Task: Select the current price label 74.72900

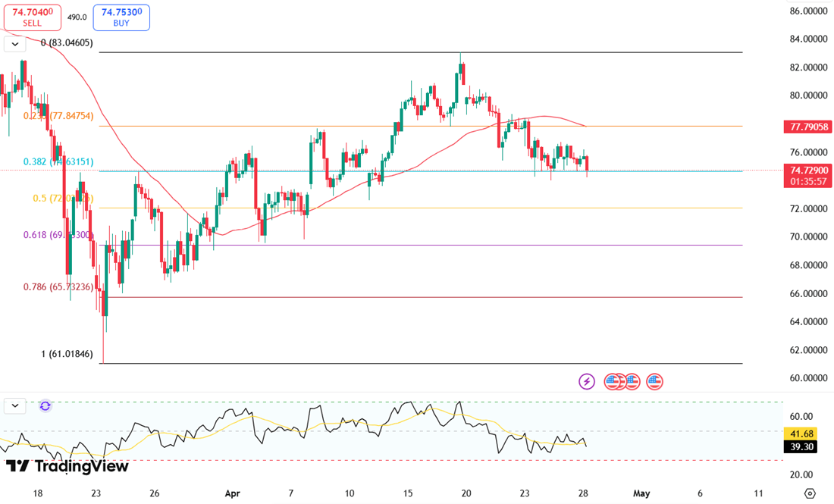Action: coord(807,171)
